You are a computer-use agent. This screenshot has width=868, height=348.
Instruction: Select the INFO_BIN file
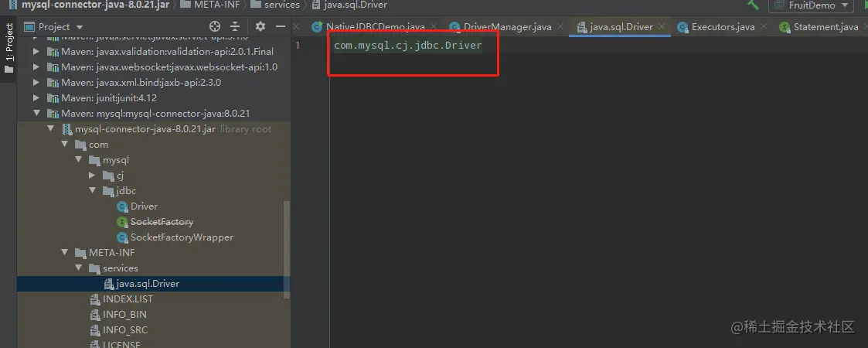click(x=124, y=315)
